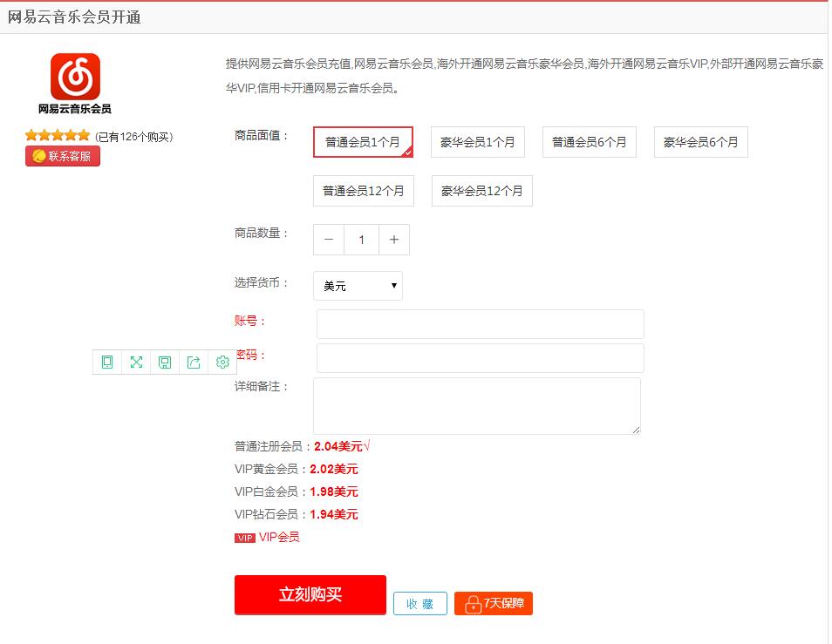This screenshot has height=644, width=832.
Task: Click the 2.02美元 VIP gold price
Action: point(334,469)
